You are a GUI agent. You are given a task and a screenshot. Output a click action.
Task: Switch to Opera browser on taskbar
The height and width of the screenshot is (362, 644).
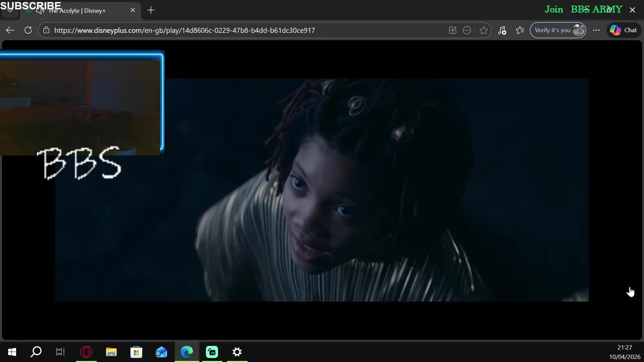point(86,352)
